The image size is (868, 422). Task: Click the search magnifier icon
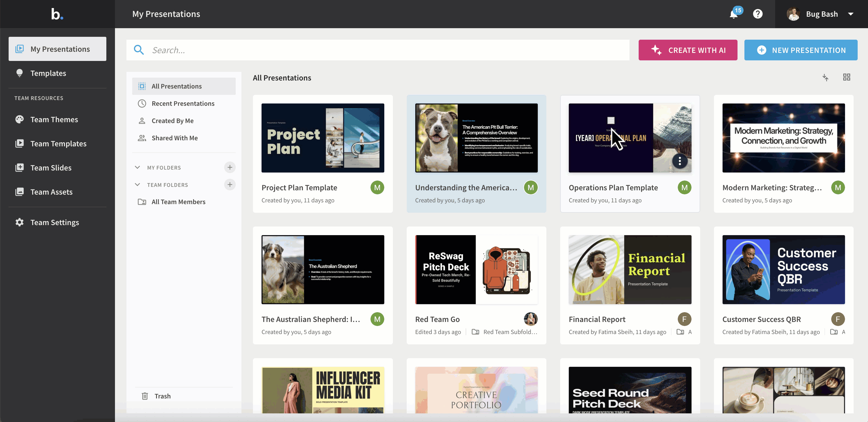(139, 50)
